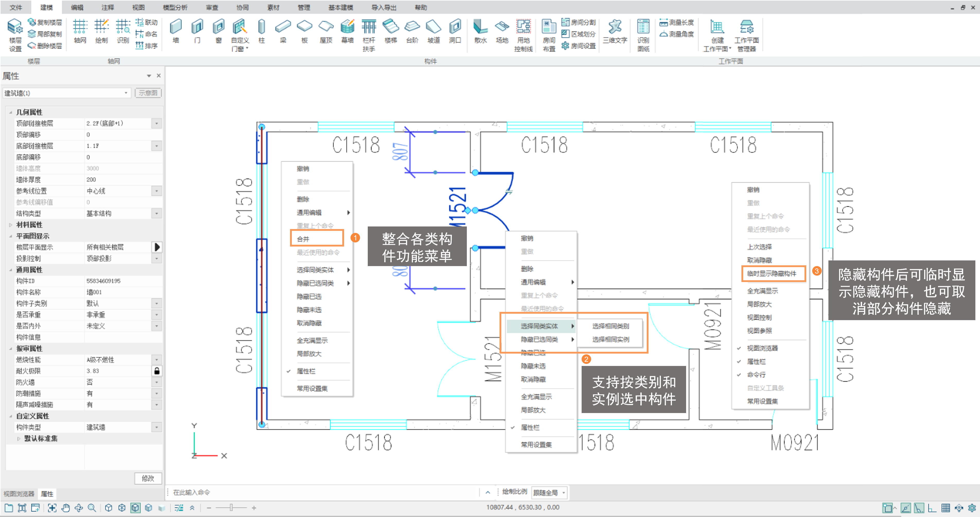Toggle 视图浏览器 checked item in right menu
This screenshot has width=980, height=517.
tap(762, 348)
